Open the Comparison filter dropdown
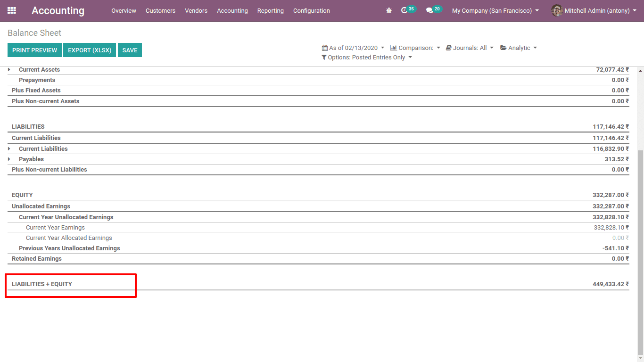Viewport: 644px width, 362px height. click(415, 48)
